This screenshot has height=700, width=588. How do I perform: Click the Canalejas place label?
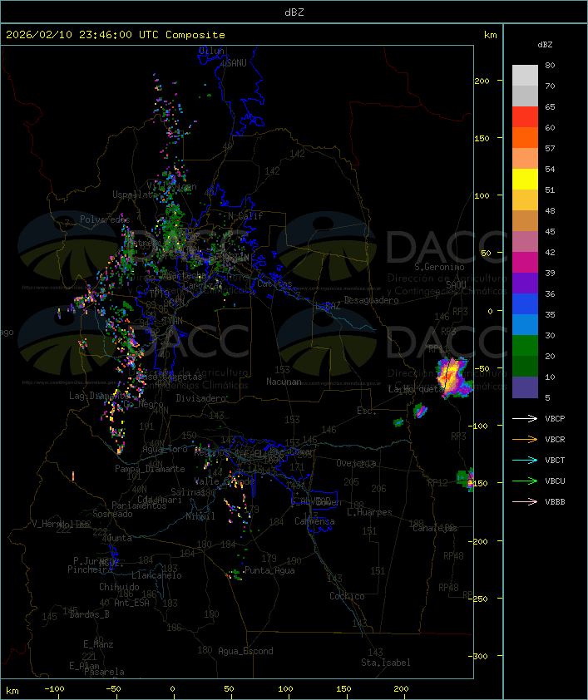435,528
